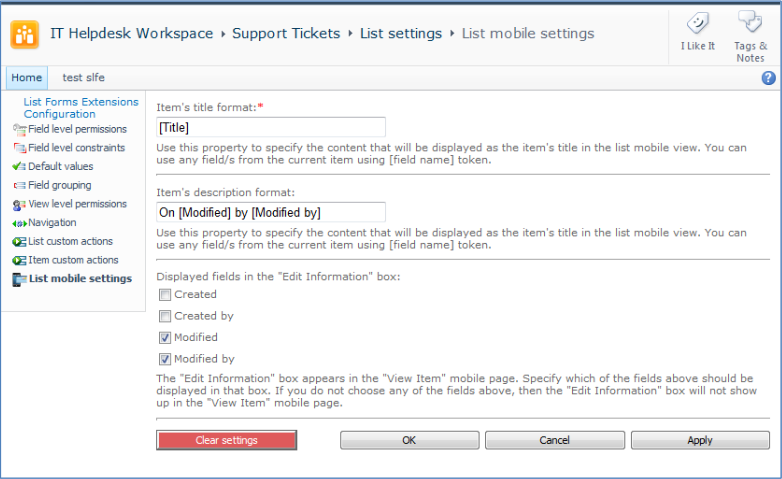Click the I Like It smiley tag icon

click(698, 23)
